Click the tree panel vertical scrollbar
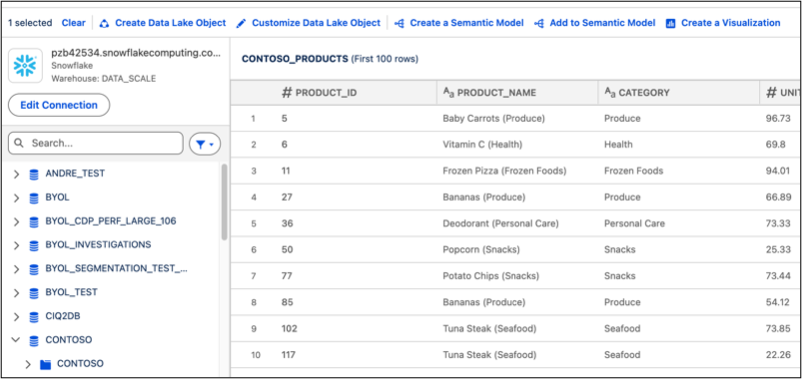The height and width of the screenshot is (379, 802). (224, 202)
